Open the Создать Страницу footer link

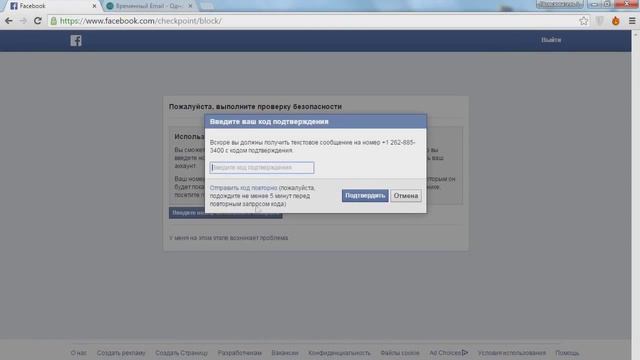(181, 353)
